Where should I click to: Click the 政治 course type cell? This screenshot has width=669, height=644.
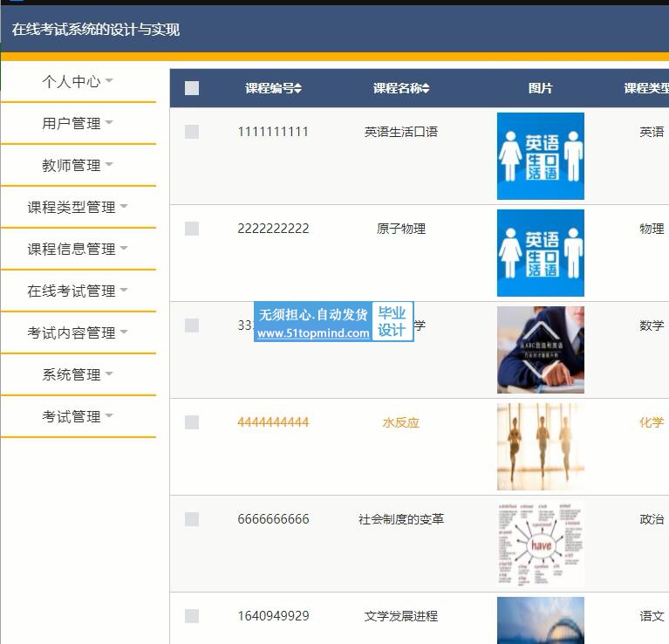tap(652, 519)
